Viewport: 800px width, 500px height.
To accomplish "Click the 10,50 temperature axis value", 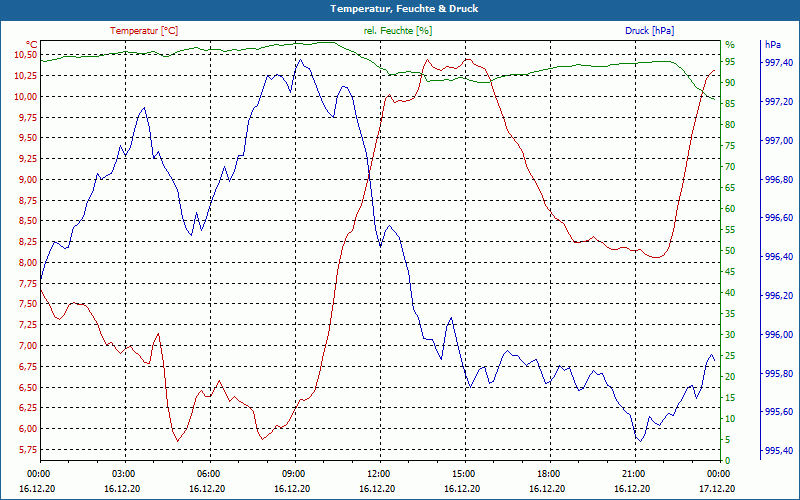I will pos(26,55).
